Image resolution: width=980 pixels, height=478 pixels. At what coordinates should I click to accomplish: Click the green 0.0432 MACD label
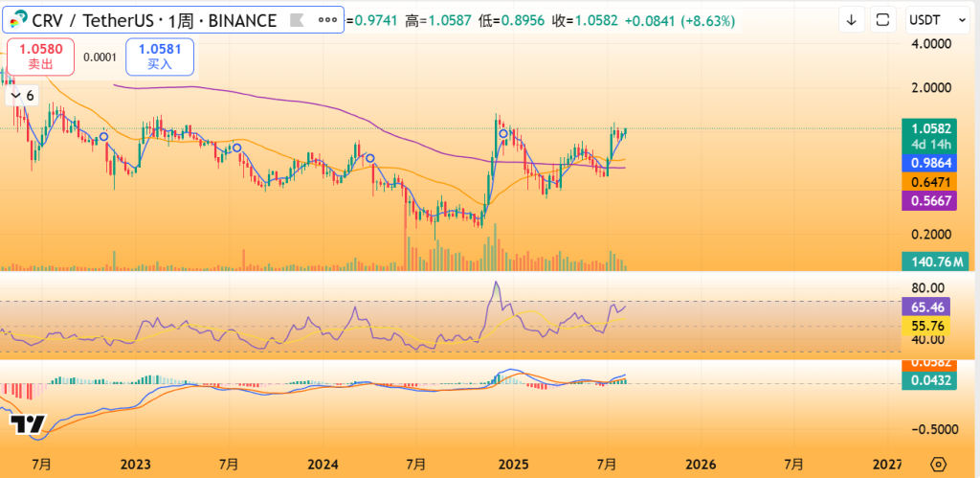(929, 379)
